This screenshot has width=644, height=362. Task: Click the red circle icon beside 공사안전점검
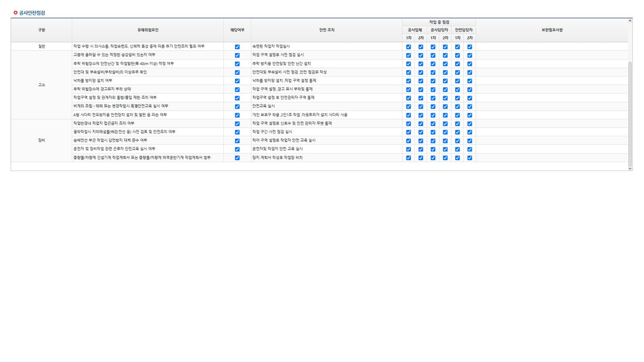click(15, 13)
